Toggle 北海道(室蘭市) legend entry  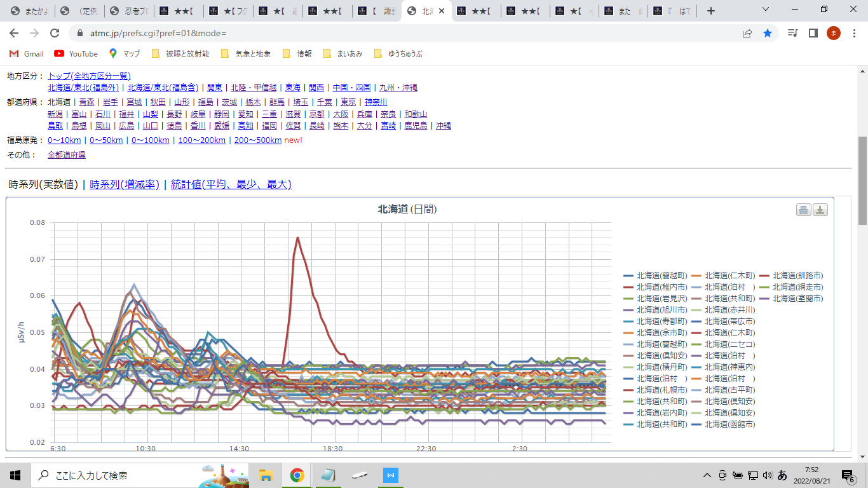(x=791, y=299)
